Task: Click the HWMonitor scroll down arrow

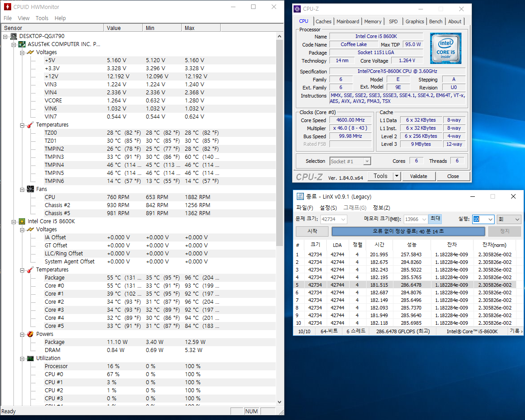Action: (x=279, y=402)
